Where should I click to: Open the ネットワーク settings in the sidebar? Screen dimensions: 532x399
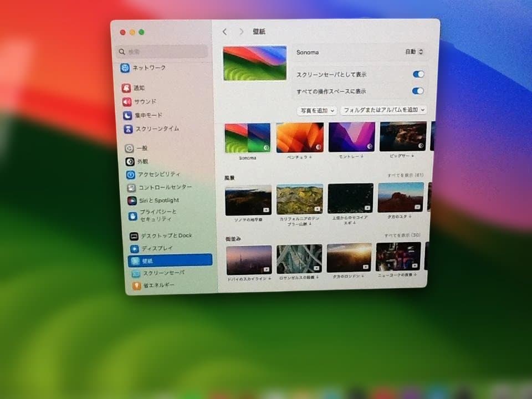pos(149,68)
